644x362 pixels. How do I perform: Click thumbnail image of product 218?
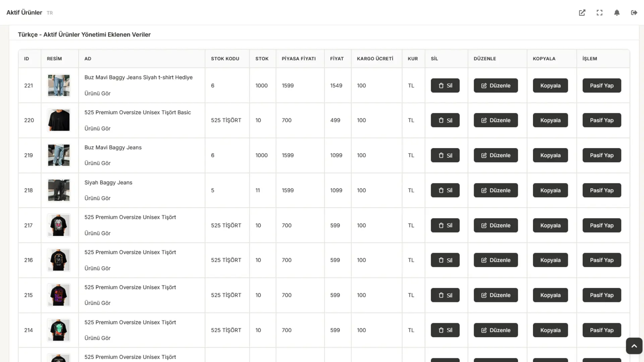click(59, 190)
